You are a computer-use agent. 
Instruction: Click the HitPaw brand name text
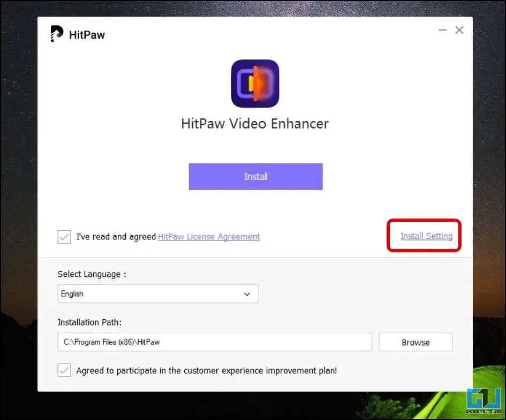[87, 34]
